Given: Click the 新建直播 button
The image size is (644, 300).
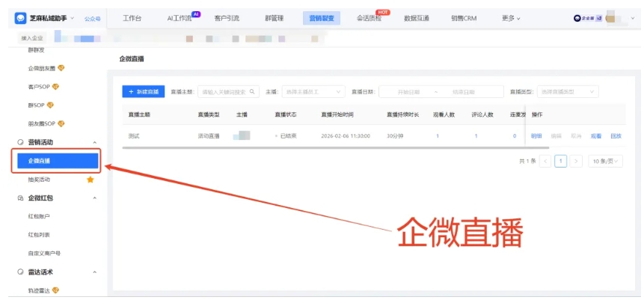Looking at the screenshot, I should pyautogui.click(x=143, y=92).
